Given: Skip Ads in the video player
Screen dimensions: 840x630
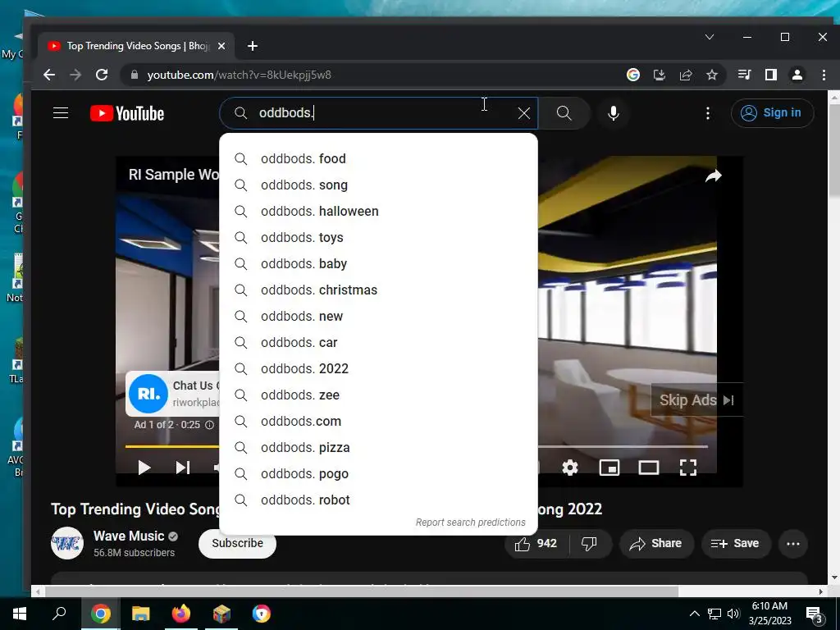Looking at the screenshot, I should pyautogui.click(x=696, y=399).
